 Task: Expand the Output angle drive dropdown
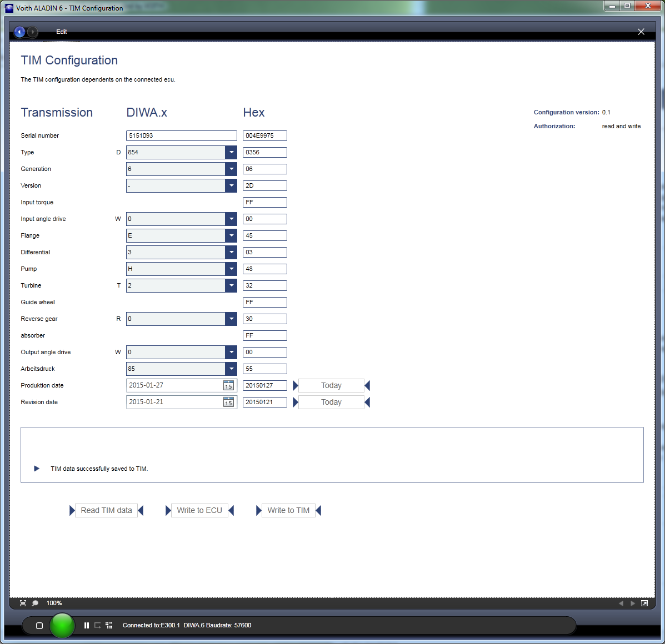[231, 352]
